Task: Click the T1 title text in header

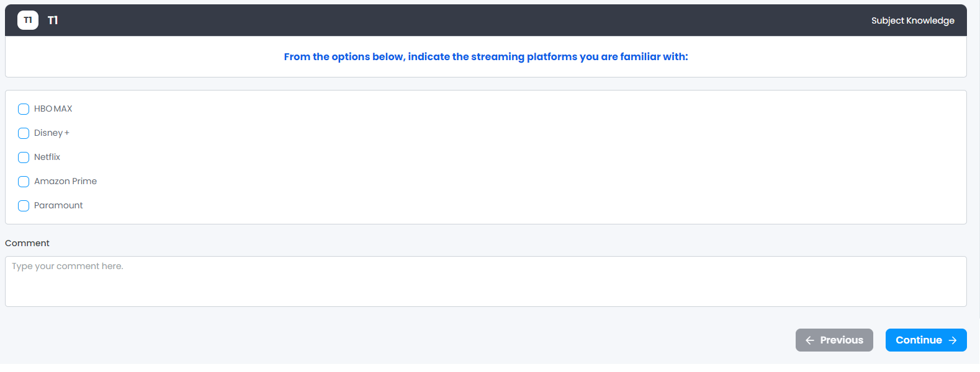Action: click(53, 20)
